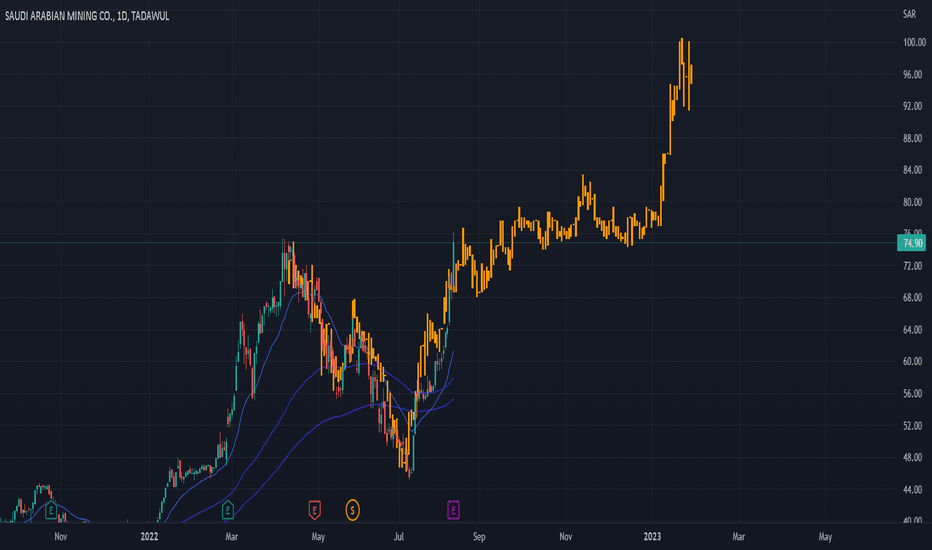Click the Sep label on the time axis
The image size is (932, 550).
pyautogui.click(x=479, y=537)
